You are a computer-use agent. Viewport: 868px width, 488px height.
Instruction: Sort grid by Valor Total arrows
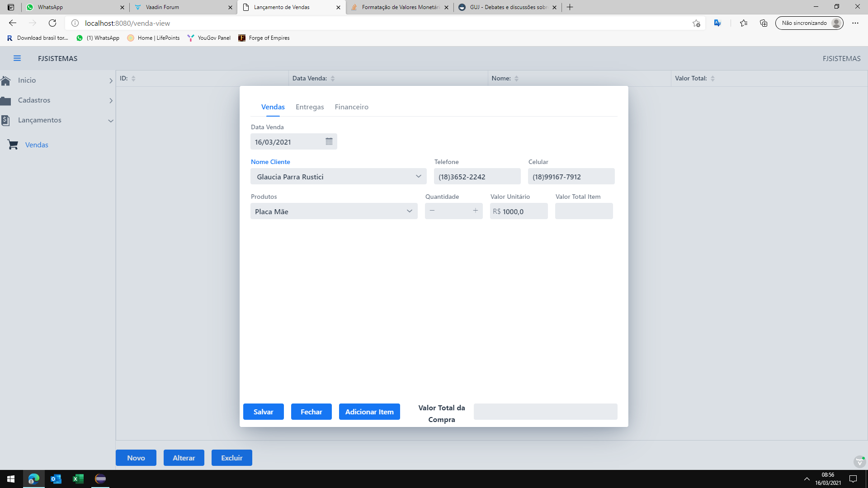[x=712, y=78]
